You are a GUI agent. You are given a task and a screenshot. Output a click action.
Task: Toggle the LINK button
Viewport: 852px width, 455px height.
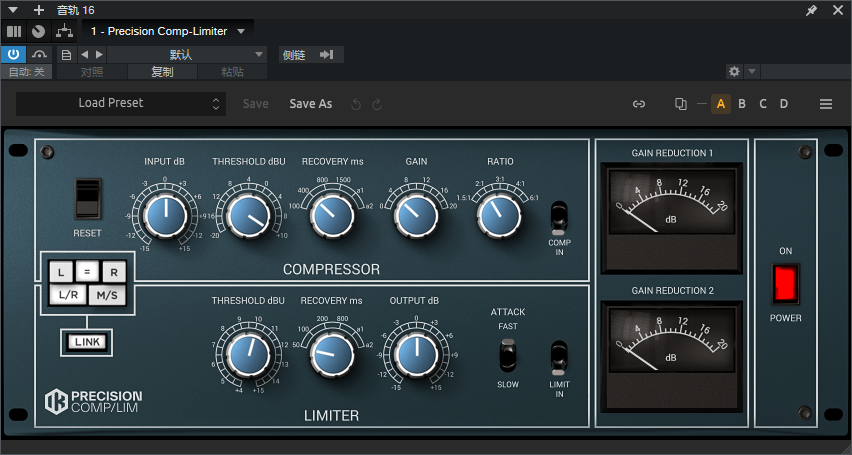(87, 342)
